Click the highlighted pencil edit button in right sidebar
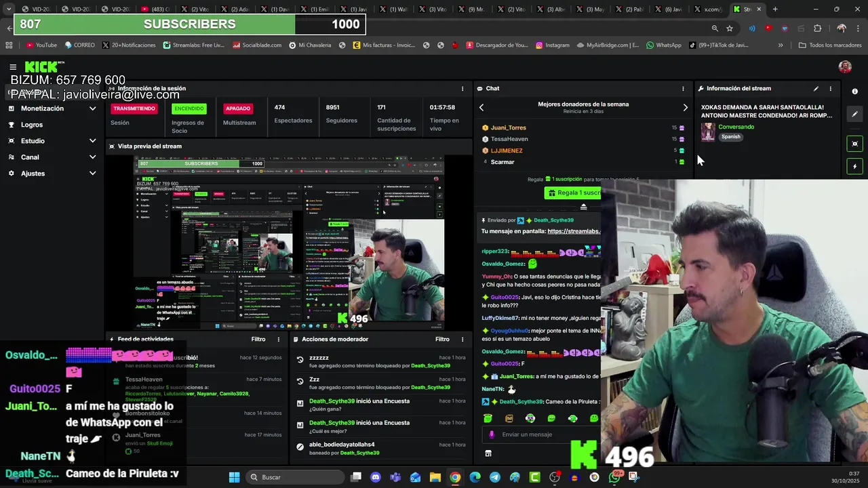 854,114
